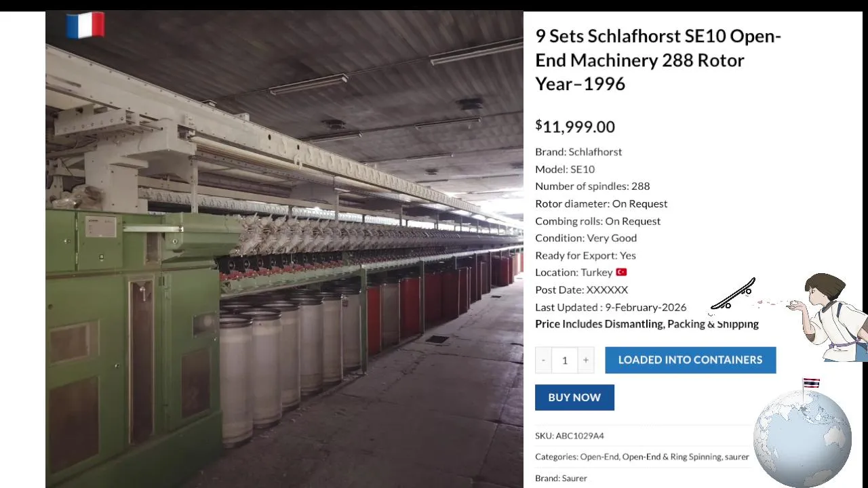868x488 pixels.
Task: Click the skateboard icon
Action: tap(733, 296)
